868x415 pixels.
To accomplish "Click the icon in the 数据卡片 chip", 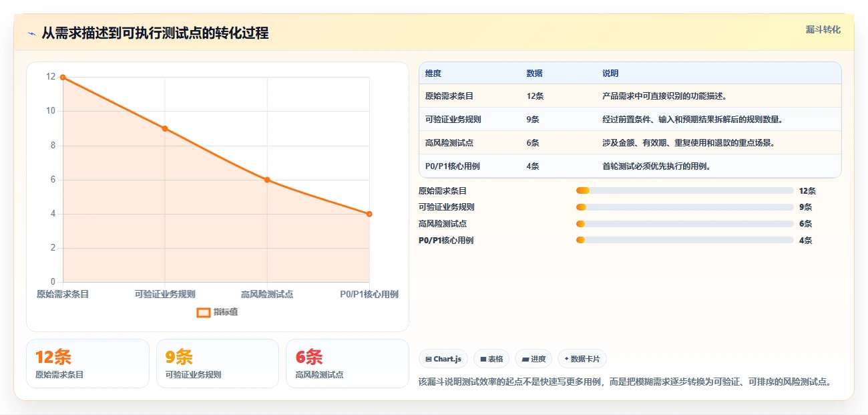I will (x=566, y=359).
